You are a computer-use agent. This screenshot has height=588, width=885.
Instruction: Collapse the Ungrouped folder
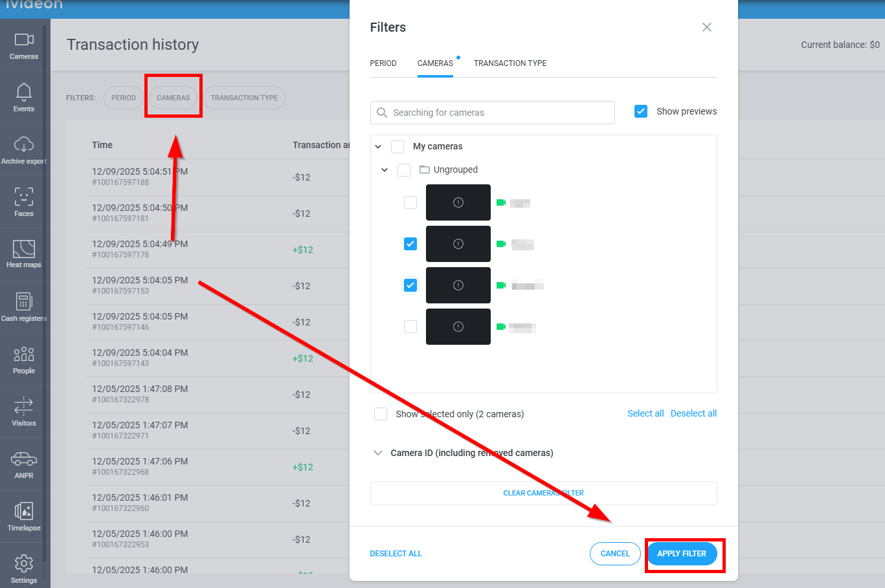[385, 170]
